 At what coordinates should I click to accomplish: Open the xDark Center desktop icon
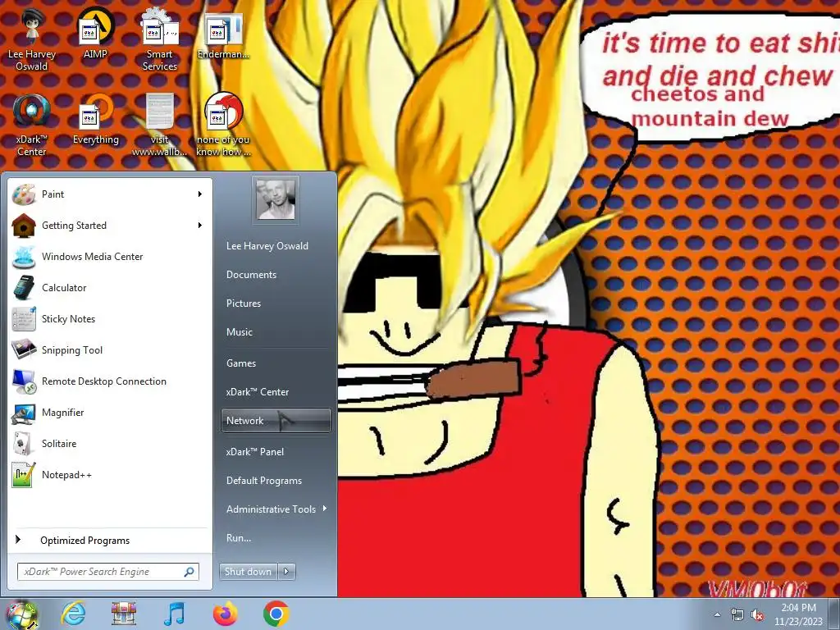pyautogui.click(x=32, y=125)
